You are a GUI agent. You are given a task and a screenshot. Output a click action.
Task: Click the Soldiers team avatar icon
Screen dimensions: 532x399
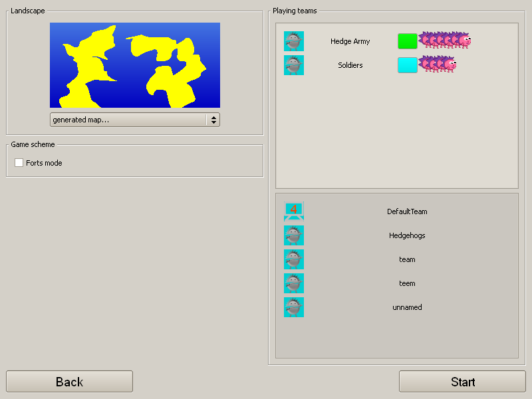coord(294,65)
